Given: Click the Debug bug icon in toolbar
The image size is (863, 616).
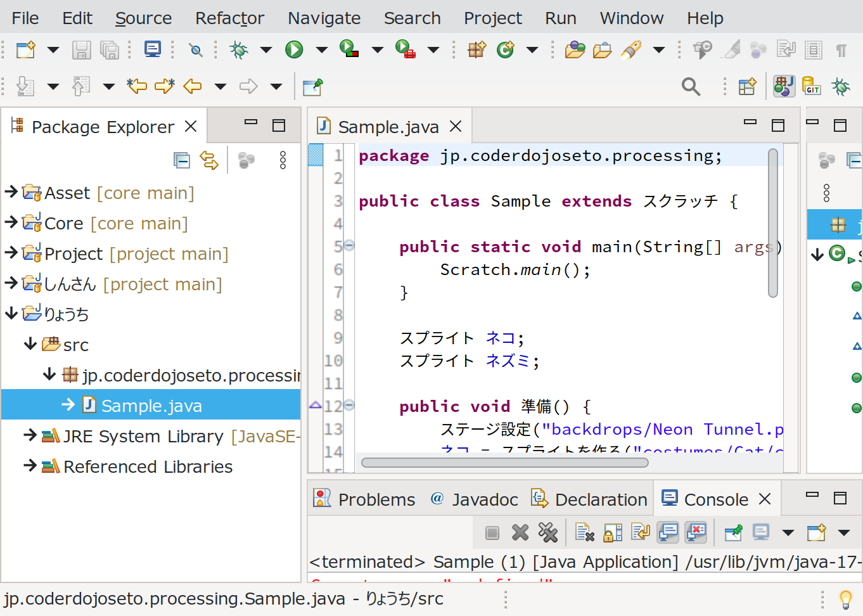Looking at the screenshot, I should click(239, 49).
